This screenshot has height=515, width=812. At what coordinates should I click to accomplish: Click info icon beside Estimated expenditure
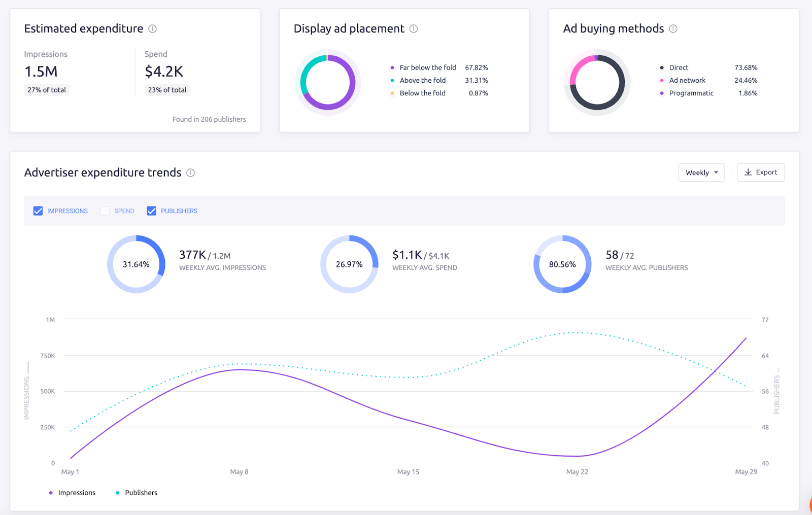[152, 29]
